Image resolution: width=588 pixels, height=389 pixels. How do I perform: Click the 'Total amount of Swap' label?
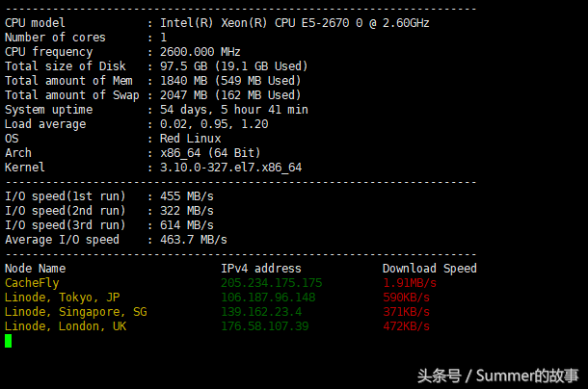coord(72,95)
